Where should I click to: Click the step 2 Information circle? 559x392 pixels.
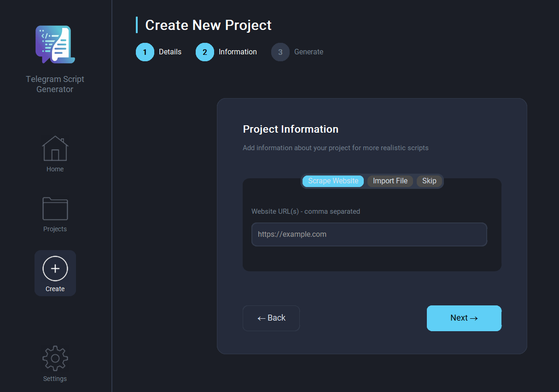tap(205, 52)
